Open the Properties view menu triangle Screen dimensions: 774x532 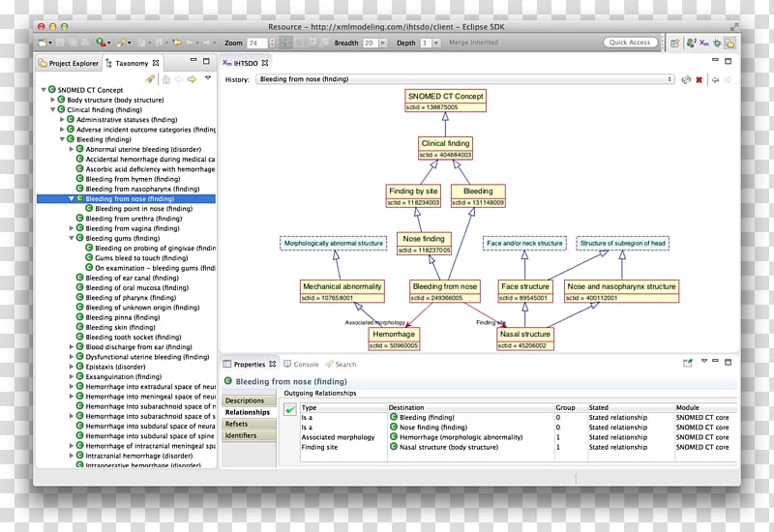pos(704,361)
